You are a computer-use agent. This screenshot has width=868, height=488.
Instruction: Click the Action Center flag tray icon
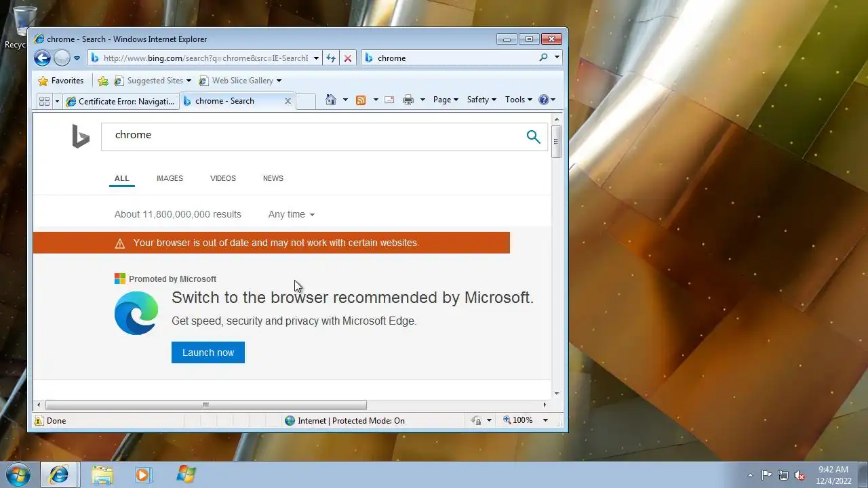point(766,475)
